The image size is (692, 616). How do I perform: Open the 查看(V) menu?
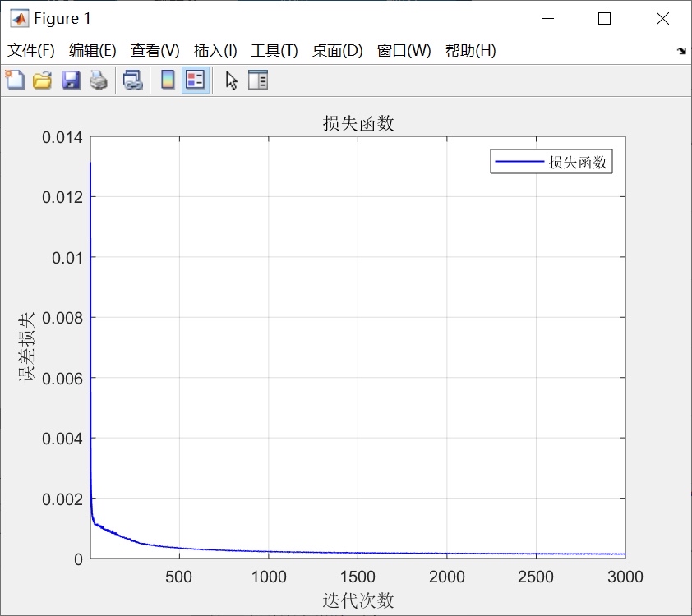pyautogui.click(x=154, y=50)
